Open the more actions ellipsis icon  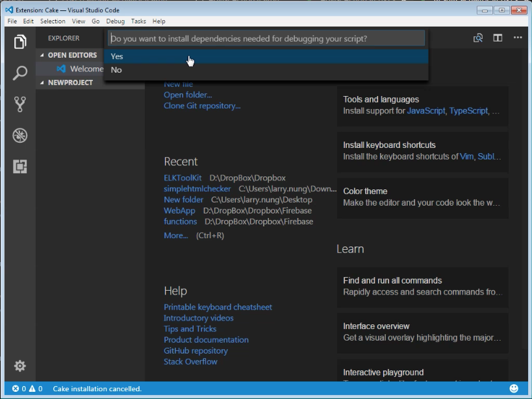pyautogui.click(x=518, y=38)
